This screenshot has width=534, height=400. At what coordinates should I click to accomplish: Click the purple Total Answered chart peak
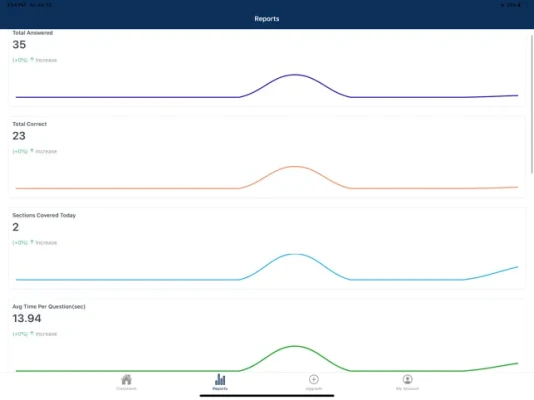(x=295, y=75)
